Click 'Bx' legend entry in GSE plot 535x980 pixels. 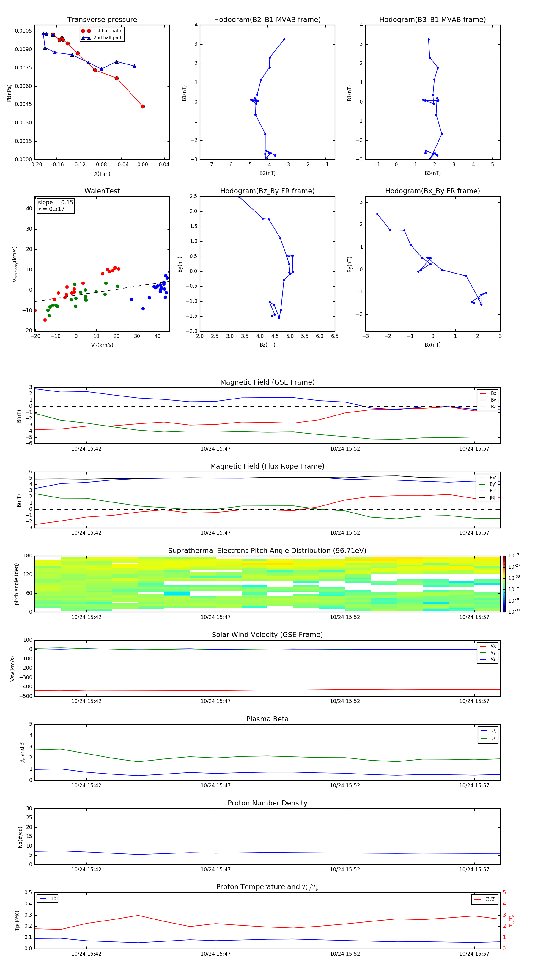tap(488, 393)
